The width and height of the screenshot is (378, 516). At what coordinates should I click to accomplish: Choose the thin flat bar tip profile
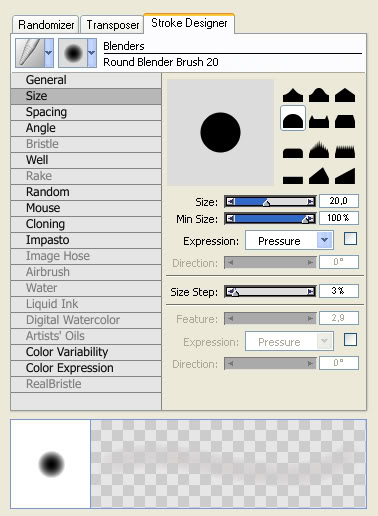click(293, 180)
